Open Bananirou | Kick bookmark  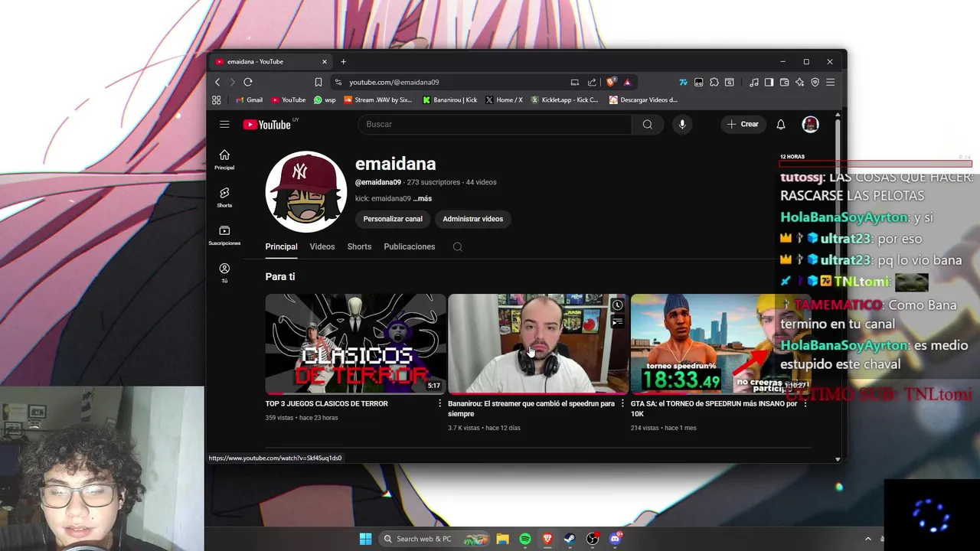coord(450,99)
